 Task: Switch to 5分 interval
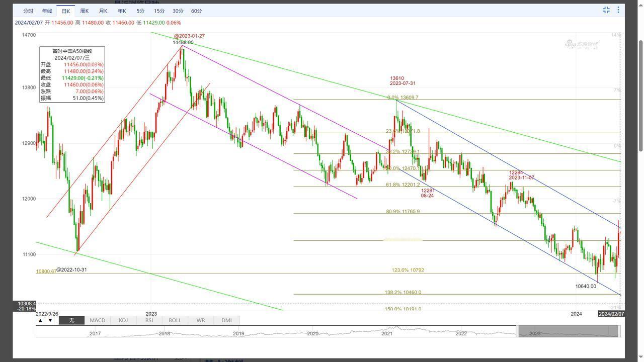coord(140,11)
